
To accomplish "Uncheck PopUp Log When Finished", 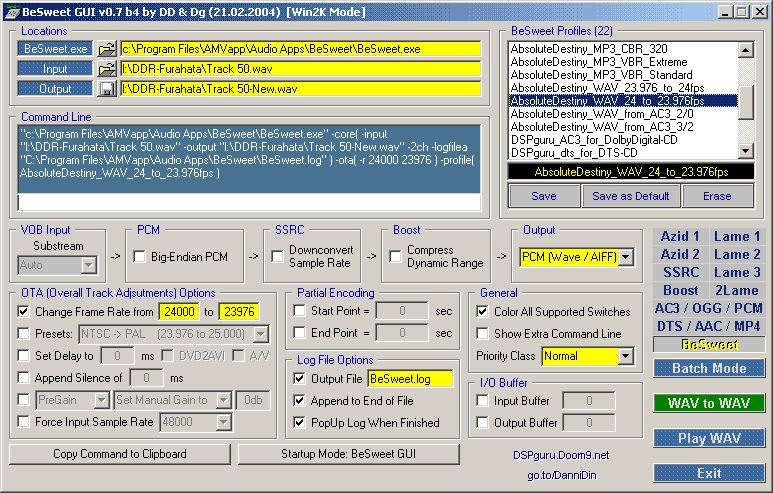I will point(299,423).
